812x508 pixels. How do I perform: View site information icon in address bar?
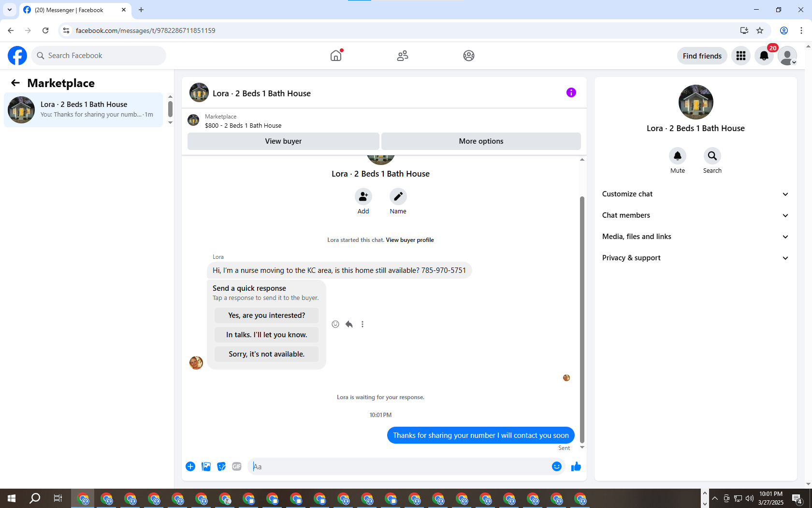66,30
